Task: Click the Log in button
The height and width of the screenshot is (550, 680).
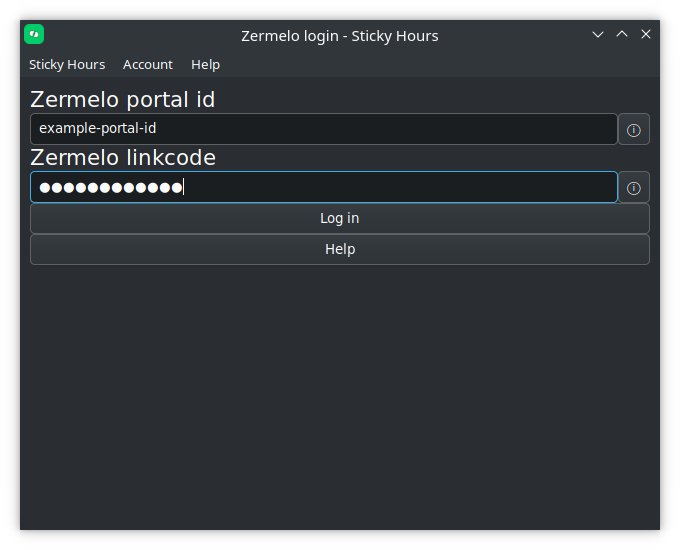Action: [x=340, y=218]
